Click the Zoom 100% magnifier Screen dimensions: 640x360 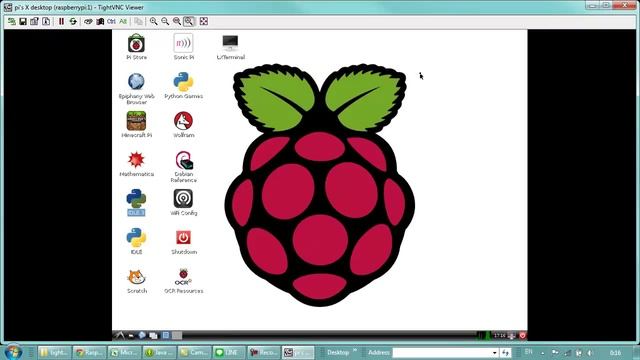(177, 21)
